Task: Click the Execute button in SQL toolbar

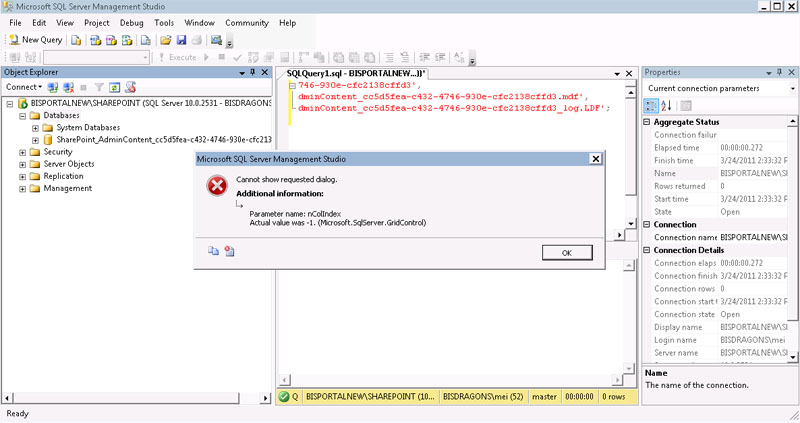Action: (x=178, y=57)
